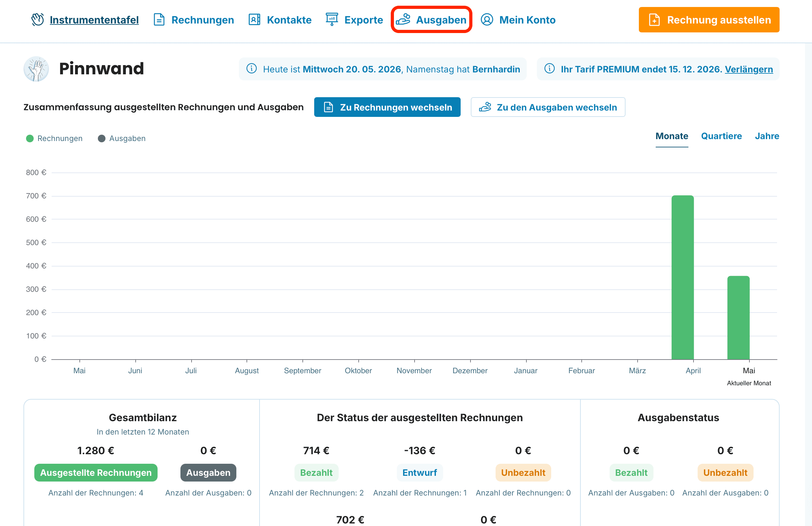812x526 pixels.
Task: Click the green Mai bar in the chart
Action: pyautogui.click(x=738, y=318)
